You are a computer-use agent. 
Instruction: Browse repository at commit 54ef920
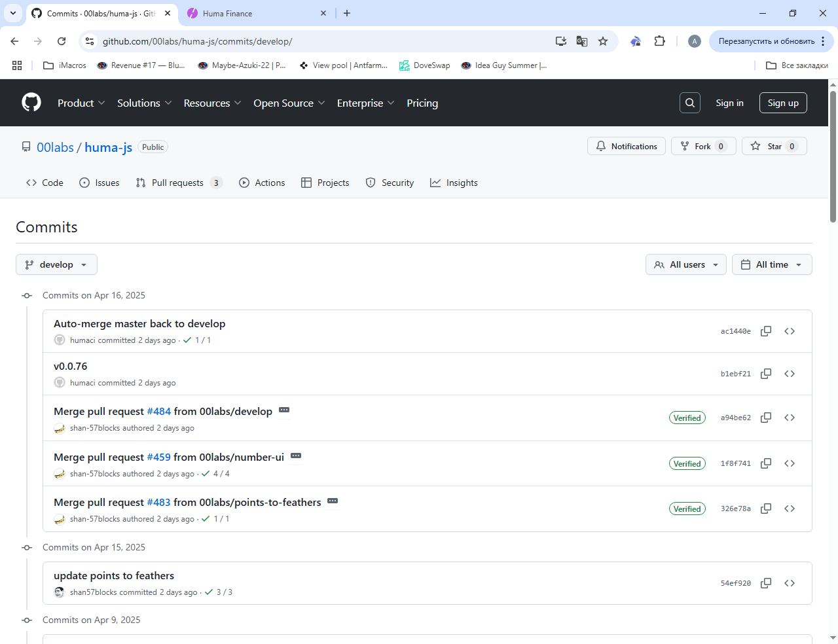pos(790,583)
